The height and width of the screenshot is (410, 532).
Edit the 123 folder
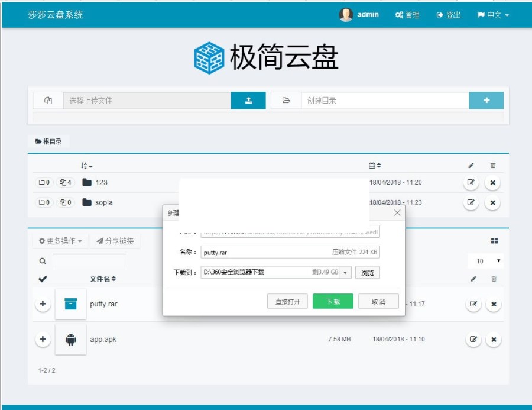point(471,182)
